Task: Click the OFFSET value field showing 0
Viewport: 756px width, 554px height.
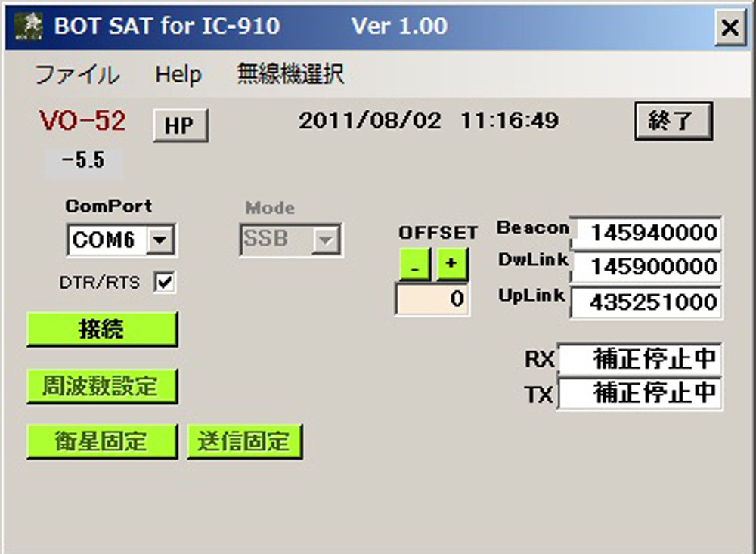Action: tap(432, 299)
